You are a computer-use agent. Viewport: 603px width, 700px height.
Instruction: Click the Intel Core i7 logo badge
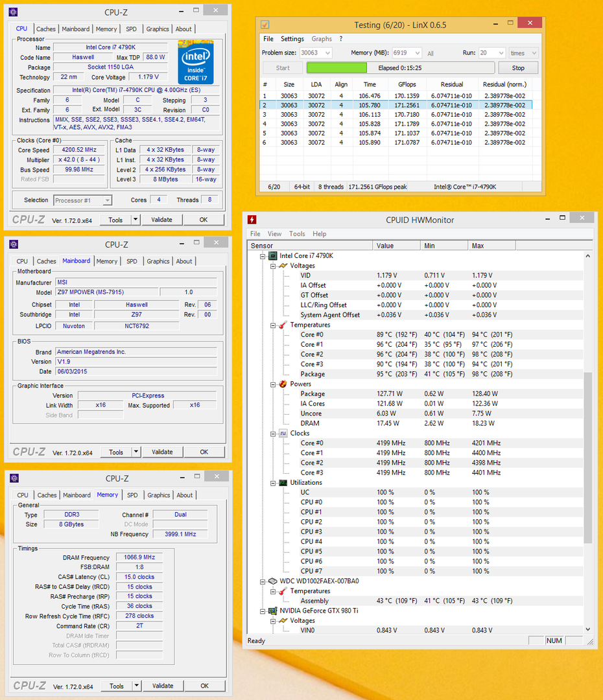coord(196,62)
